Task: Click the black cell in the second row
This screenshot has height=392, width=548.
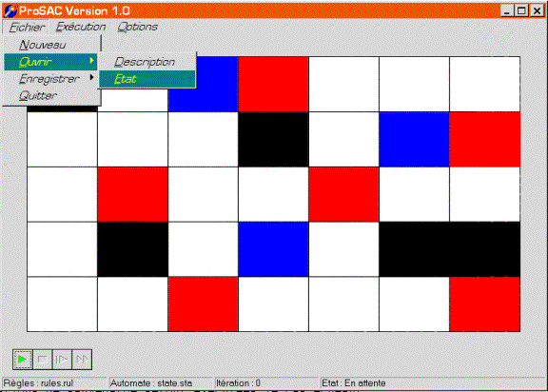Action: click(x=273, y=139)
